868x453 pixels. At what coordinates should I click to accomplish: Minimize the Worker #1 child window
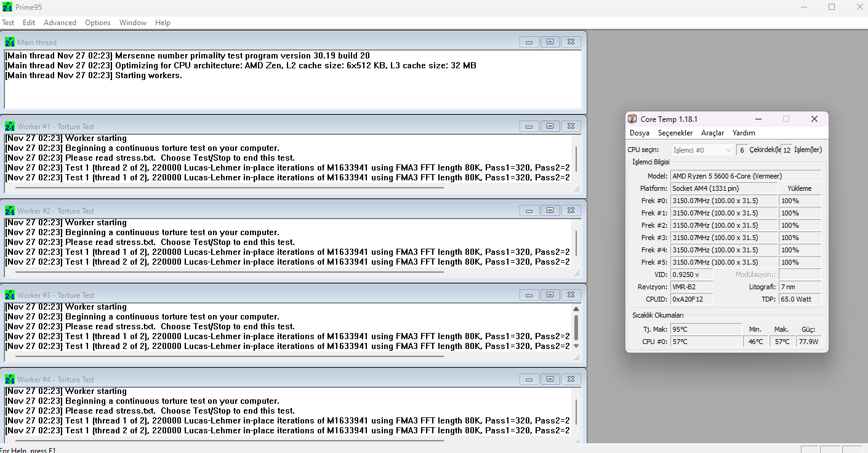(x=529, y=126)
